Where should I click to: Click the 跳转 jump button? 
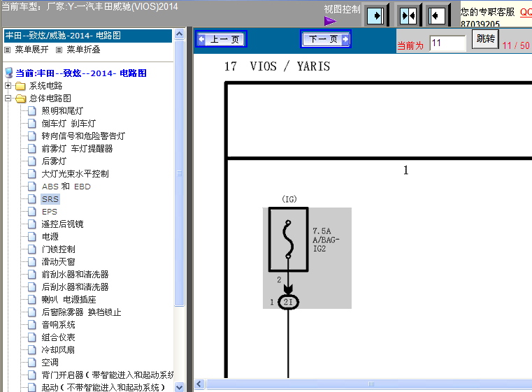[x=485, y=39]
